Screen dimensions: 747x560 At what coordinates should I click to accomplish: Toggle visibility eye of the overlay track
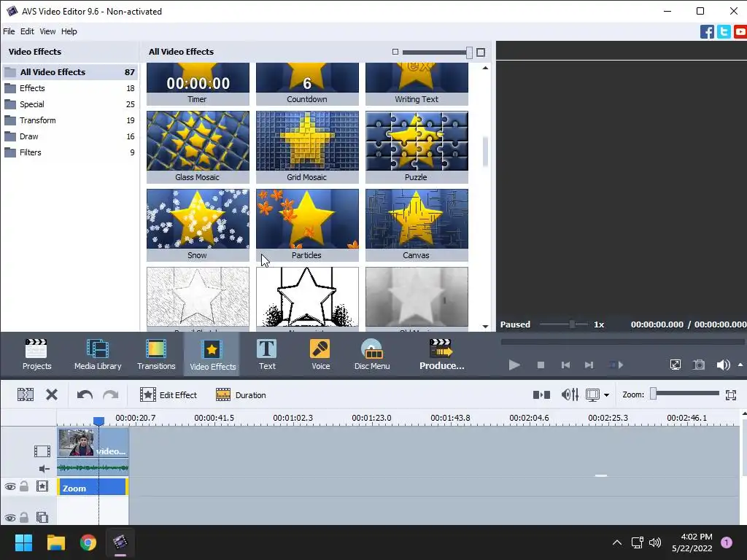pyautogui.click(x=10, y=517)
